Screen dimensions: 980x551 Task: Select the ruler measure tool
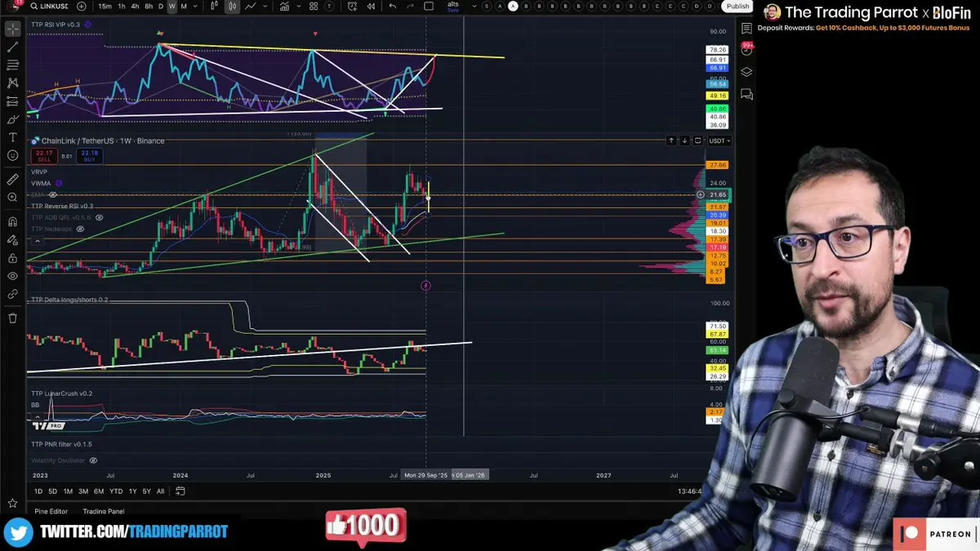pyautogui.click(x=12, y=179)
